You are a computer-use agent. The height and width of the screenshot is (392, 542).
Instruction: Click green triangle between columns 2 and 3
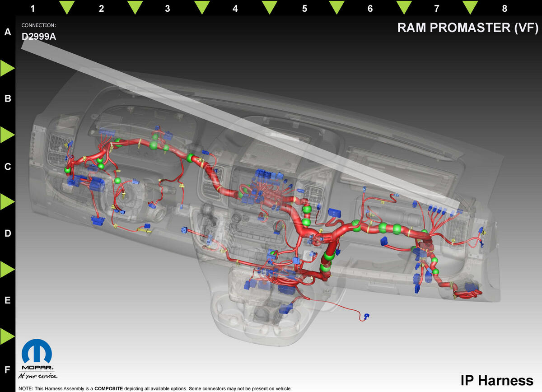point(135,7)
